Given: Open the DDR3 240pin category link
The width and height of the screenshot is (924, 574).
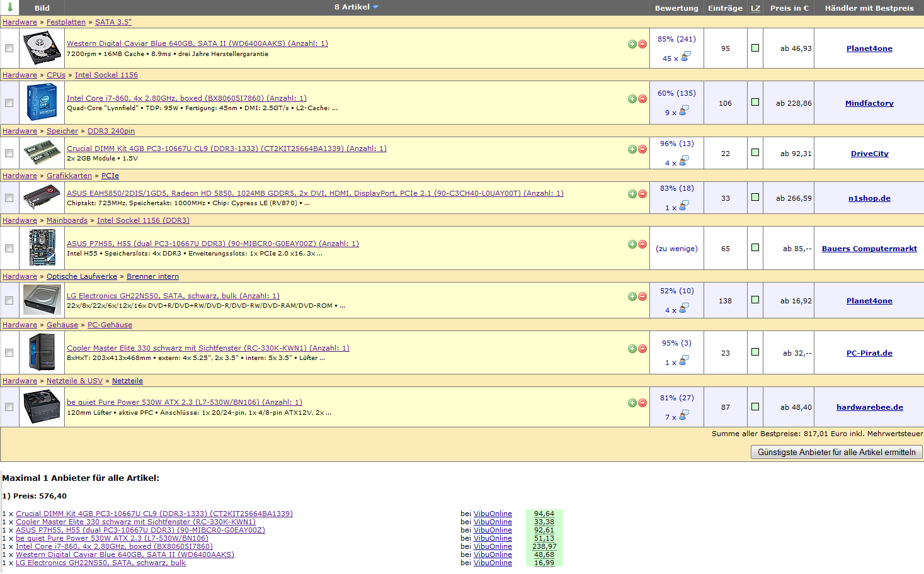Looking at the screenshot, I should coord(111,131).
